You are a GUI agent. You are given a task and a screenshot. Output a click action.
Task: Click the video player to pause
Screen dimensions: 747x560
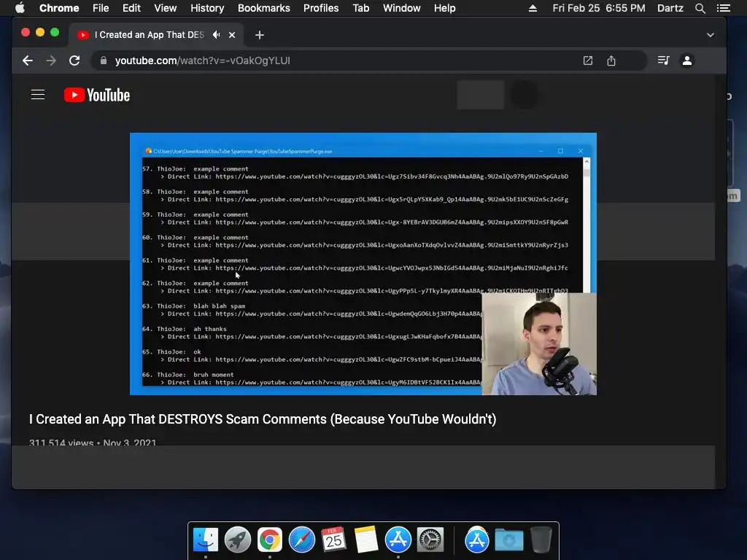coord(363,264)
